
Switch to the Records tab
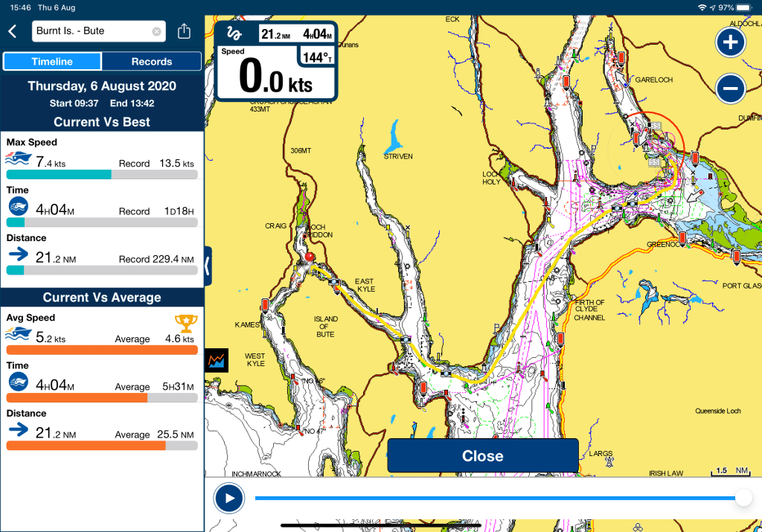click(151, 62)
